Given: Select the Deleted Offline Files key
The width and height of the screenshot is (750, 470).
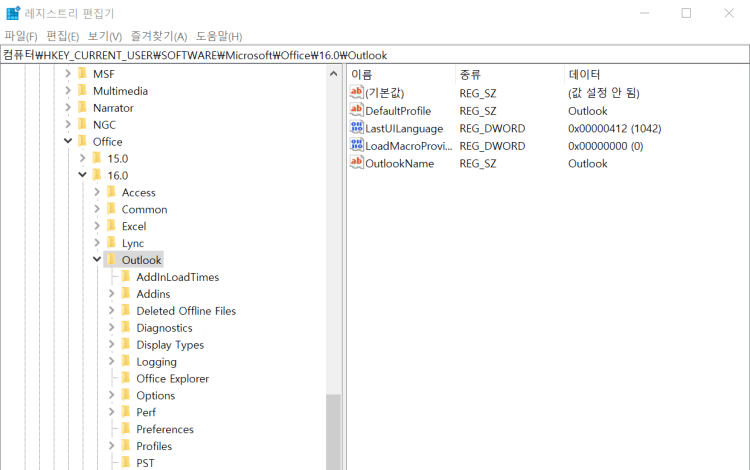Looking at the screenshot, I should point(186,311).
